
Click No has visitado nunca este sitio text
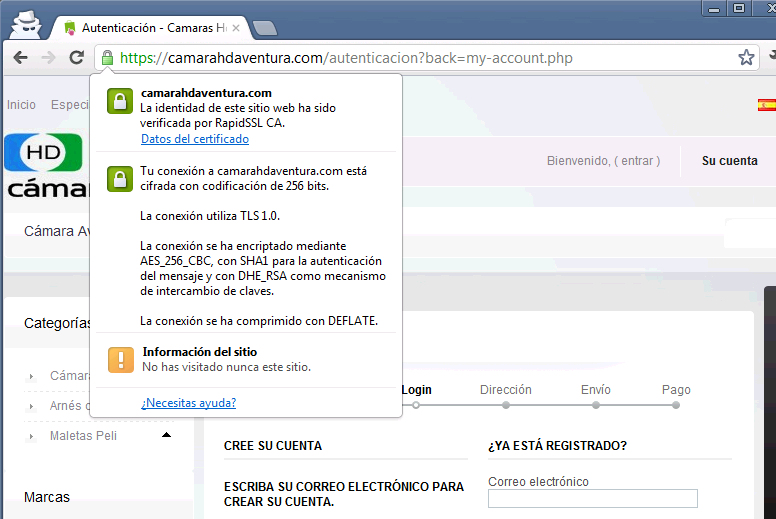click(x=227, y=367)
